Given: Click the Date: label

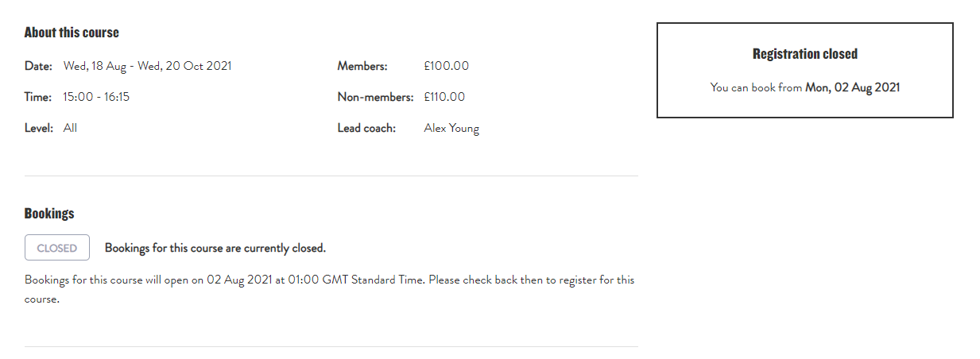Looking at the screenshot, I should pos(38,66).
